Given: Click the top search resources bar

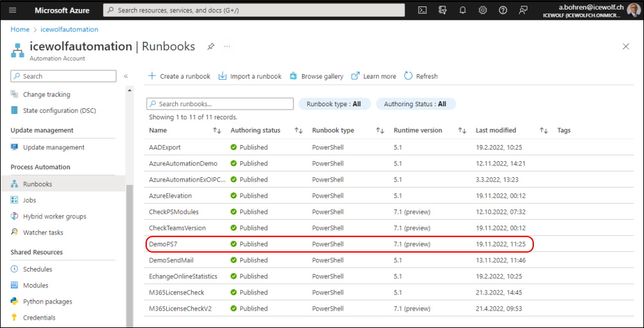Looking at the screenshot, I should [x=254, y=10].
